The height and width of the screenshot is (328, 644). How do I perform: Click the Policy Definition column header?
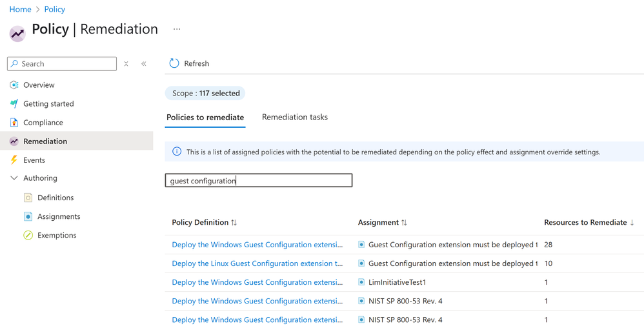pyautogui.click(x=200, y=222)
